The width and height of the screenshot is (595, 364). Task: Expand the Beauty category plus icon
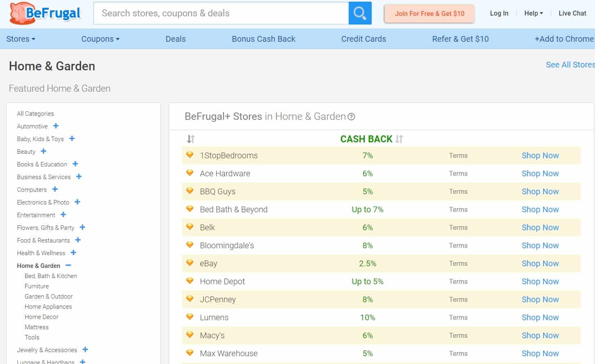click(44, 151)
